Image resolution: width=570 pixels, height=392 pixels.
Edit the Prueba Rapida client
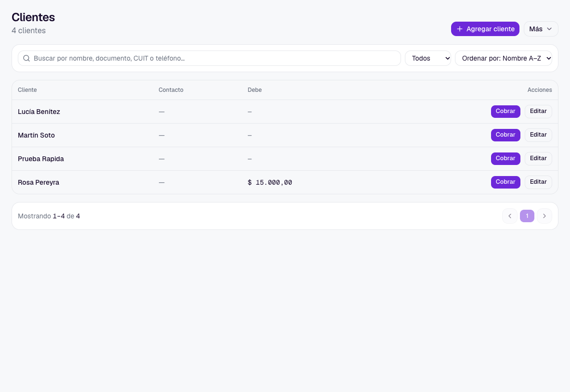pyautogui.click(x=538, y=158)
